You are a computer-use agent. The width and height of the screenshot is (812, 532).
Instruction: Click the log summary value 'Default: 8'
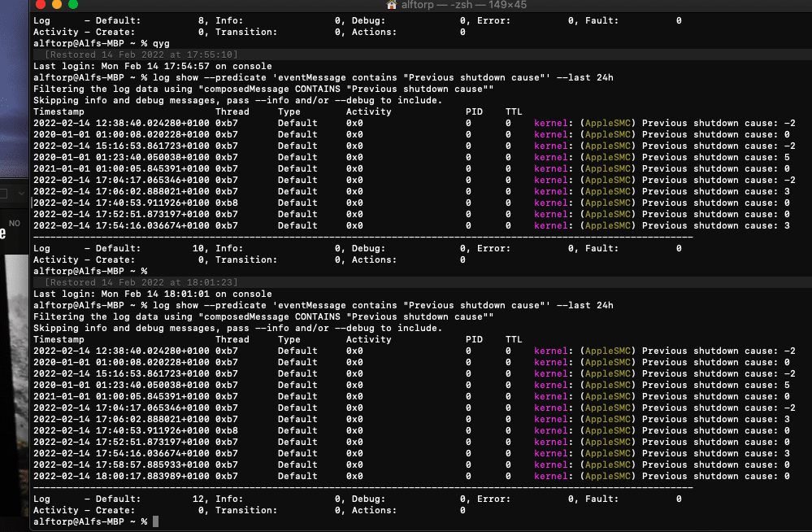point(151,20)
